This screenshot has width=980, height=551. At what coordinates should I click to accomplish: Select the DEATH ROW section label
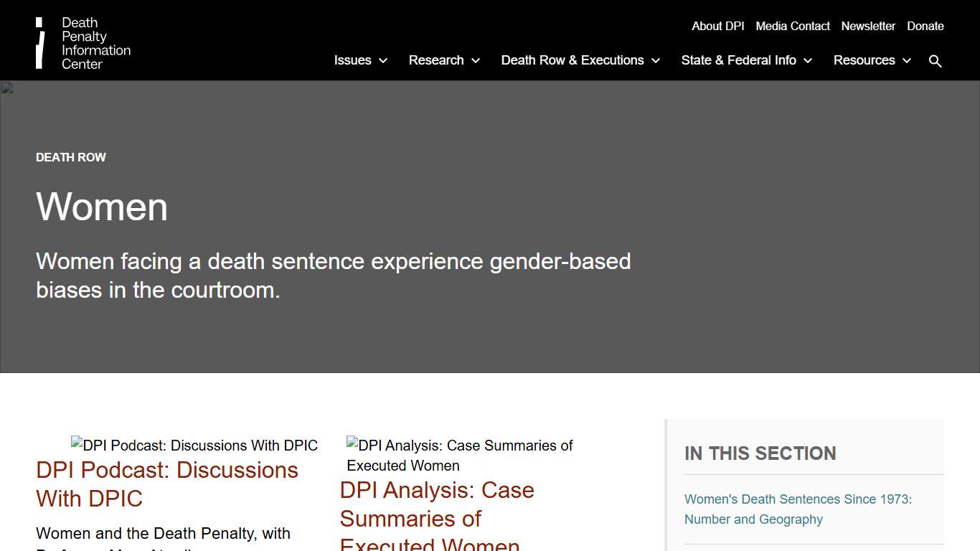coord(70,157)
